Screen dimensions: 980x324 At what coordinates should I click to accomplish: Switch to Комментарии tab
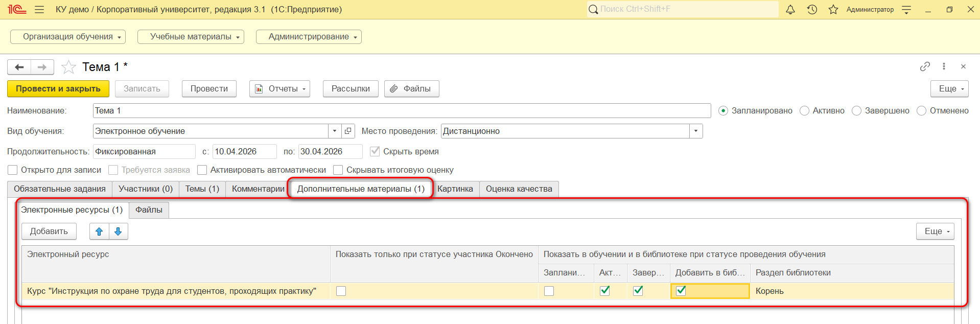pyautogui.click(x=258, y=189)
